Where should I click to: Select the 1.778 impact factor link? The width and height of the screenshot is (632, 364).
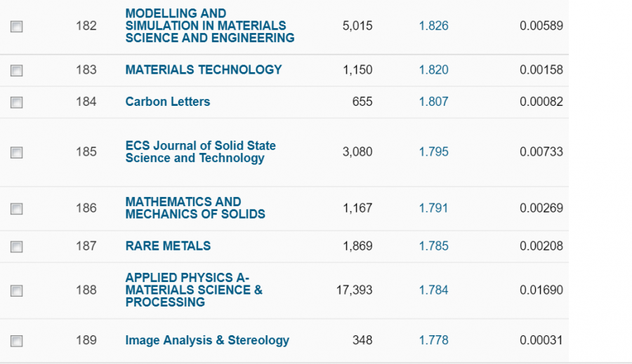433,340
